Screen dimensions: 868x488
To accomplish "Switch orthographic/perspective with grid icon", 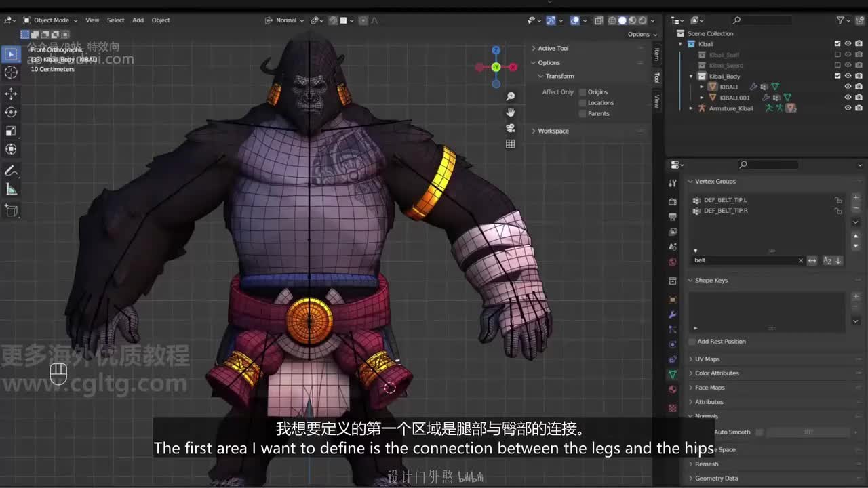I will point(510,144).
